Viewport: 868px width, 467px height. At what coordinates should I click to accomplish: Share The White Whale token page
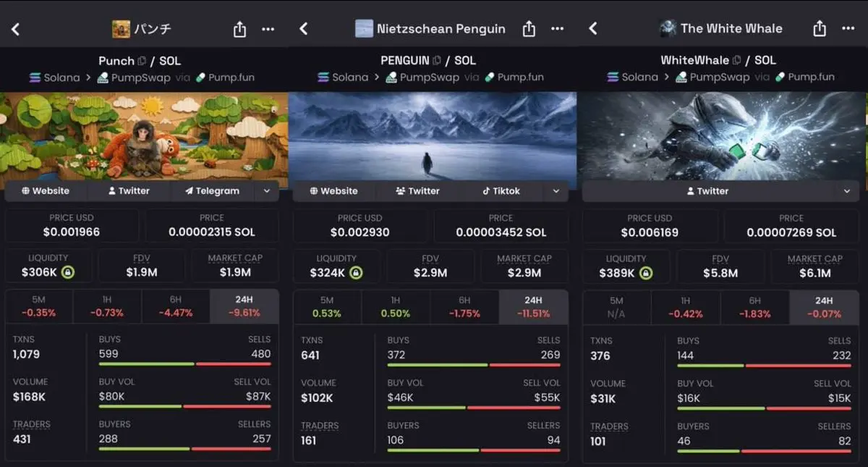click(819, 29)
